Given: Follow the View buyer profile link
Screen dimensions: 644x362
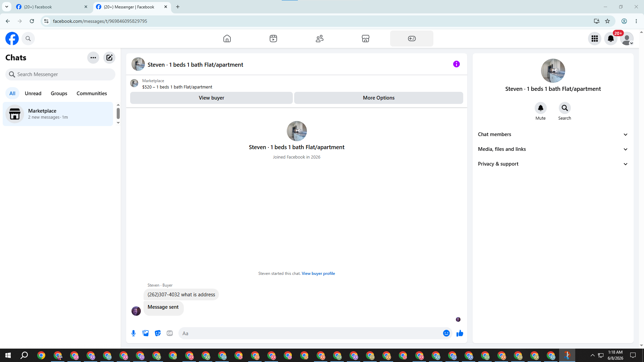Looking at the screenshot, I should click(318, 274).
